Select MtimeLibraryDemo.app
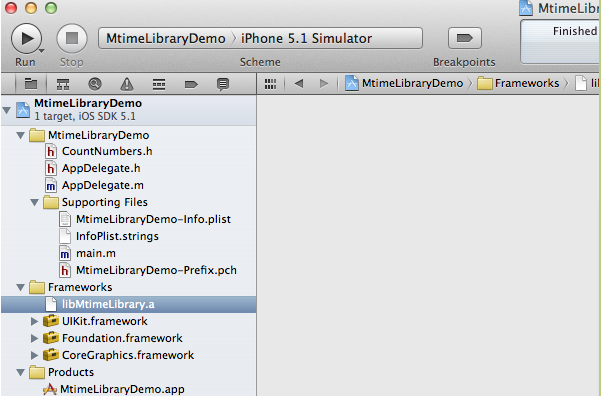 coord(122,389)
